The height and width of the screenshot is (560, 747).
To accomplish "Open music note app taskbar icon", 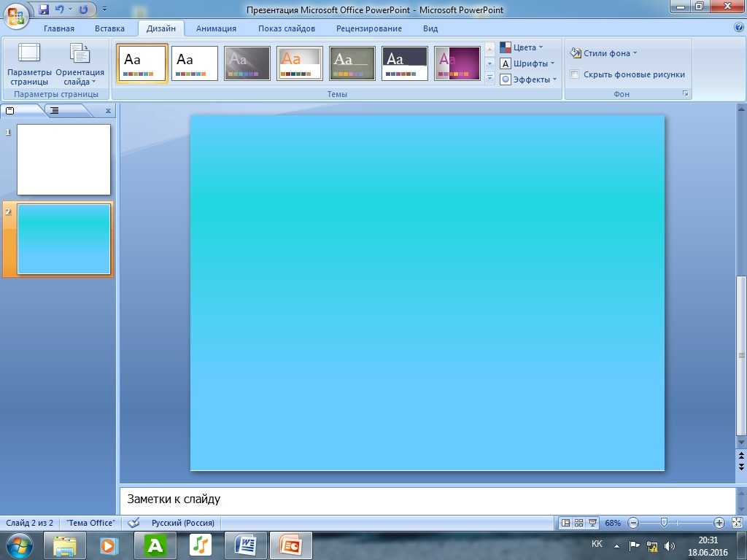I will click(200, 545).
